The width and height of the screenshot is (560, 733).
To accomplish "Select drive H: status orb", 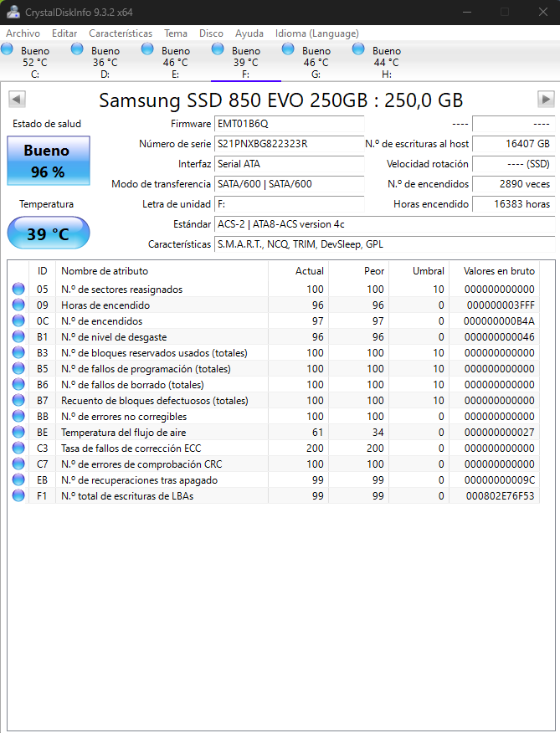I will (358, 49).
